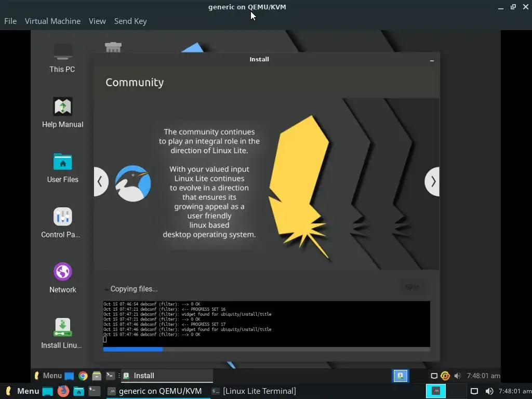532x399 pixels.
Task: Open host display tray icon
Action: pos(474,392)
